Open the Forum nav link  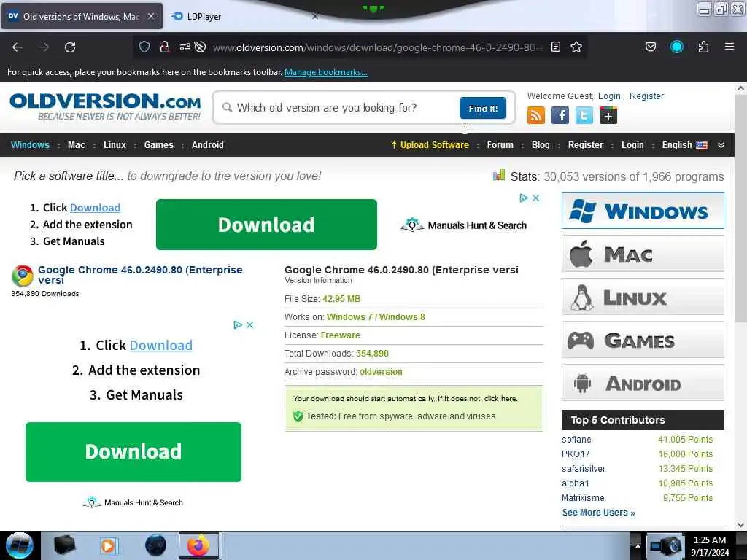point(500,145)
